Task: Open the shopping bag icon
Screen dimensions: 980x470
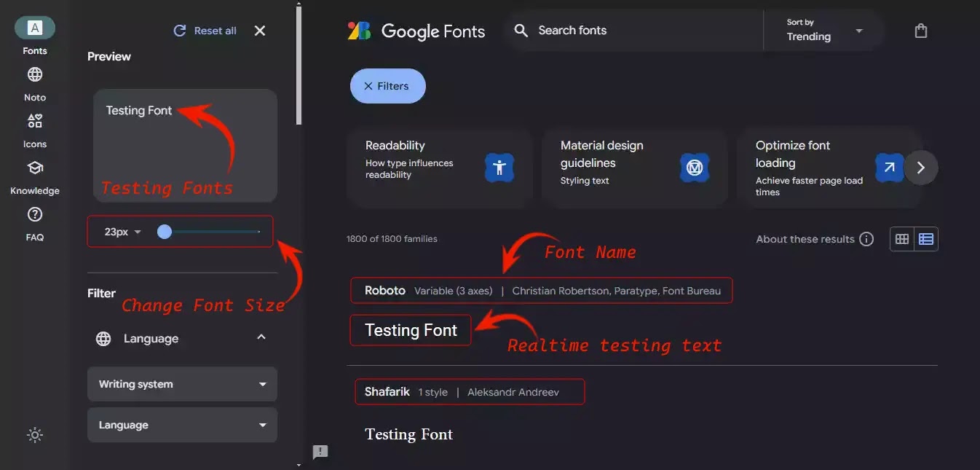Action: pyautogui.click(x=921, y=31)
